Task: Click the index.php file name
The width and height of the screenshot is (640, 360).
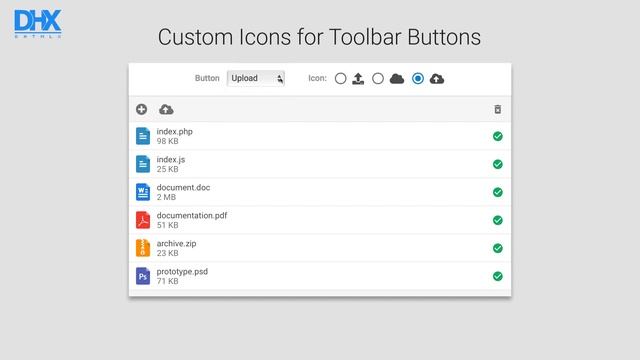Action: click(x=175, y=131)
